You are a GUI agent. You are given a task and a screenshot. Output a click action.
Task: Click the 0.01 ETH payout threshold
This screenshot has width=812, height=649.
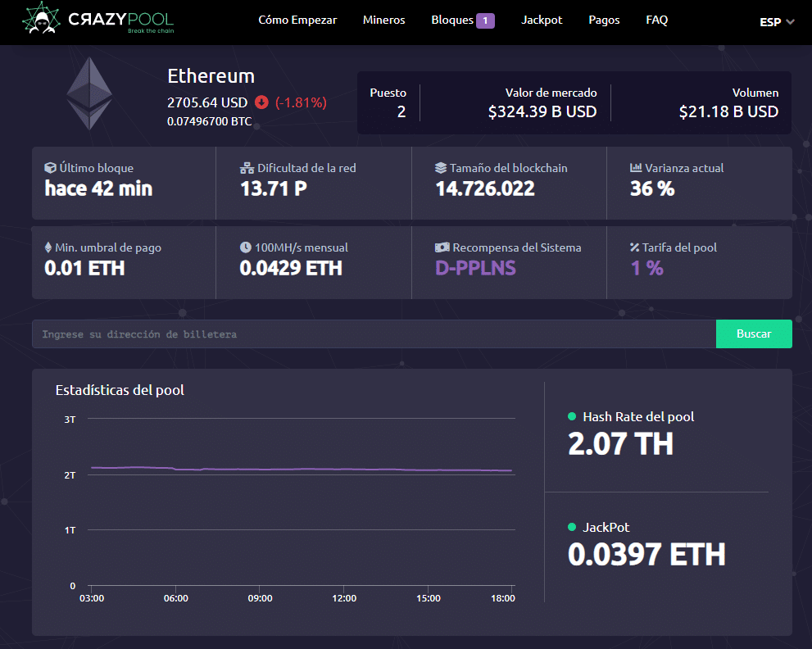(x=84, y=268)
